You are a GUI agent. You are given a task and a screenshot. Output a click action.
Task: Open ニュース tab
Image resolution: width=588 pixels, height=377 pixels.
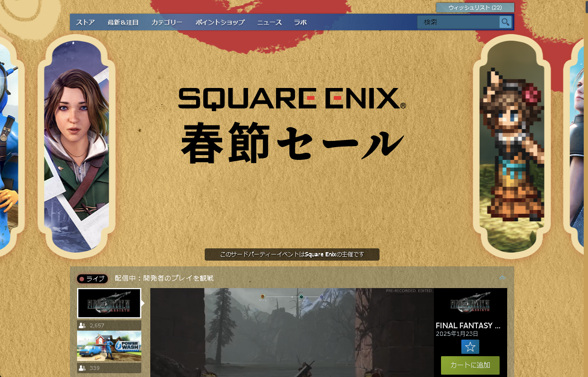[x=269, y=22]
